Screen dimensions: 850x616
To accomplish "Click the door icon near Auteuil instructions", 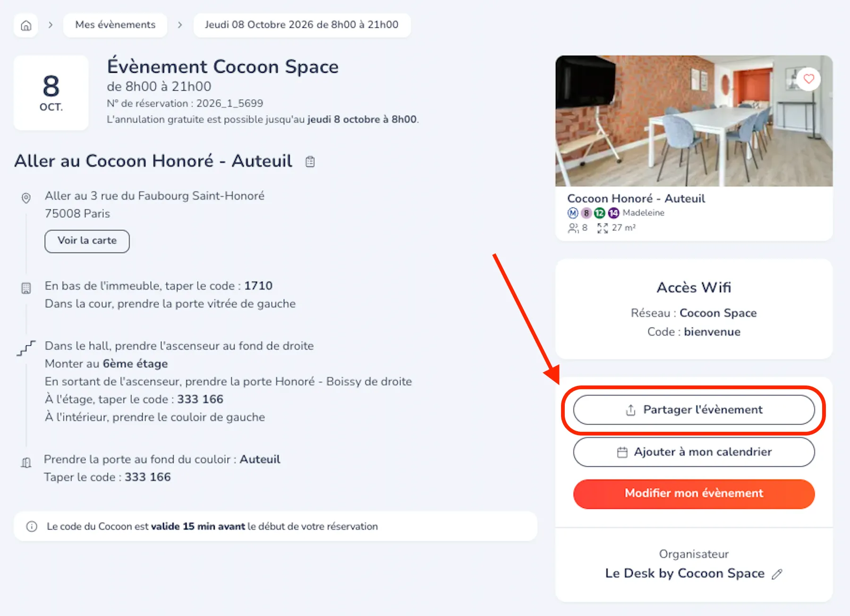I will [x=26, y=462].
